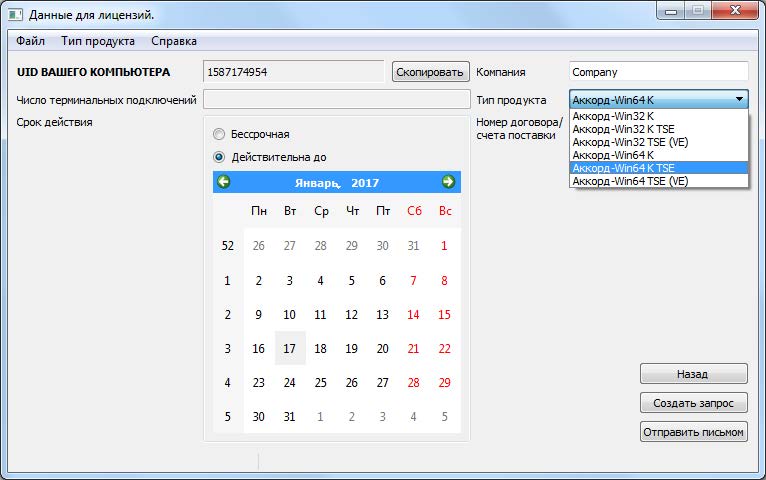Choose Аккорд-Win64 K in the dropdown list

[659, 155]
